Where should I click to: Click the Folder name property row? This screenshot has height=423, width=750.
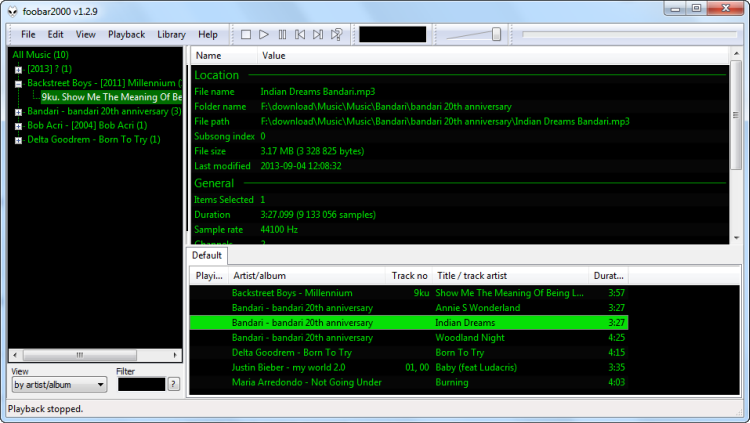(x=460, y=107)
